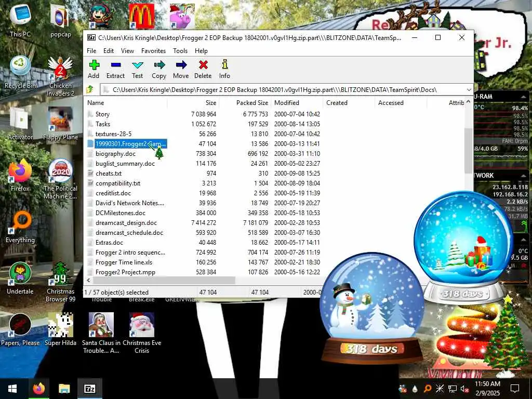This screenshot has width=532, height=399.
Task: Open the Favorites menu
Action: 153,51
